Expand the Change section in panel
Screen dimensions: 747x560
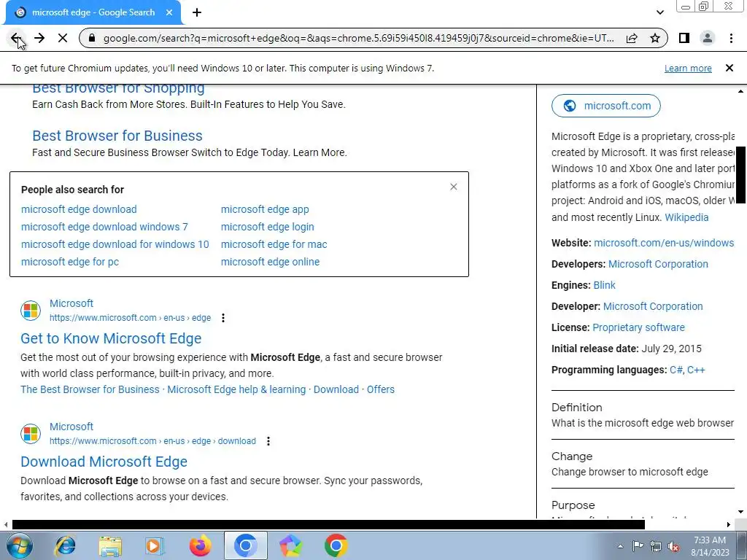point(643,464)
